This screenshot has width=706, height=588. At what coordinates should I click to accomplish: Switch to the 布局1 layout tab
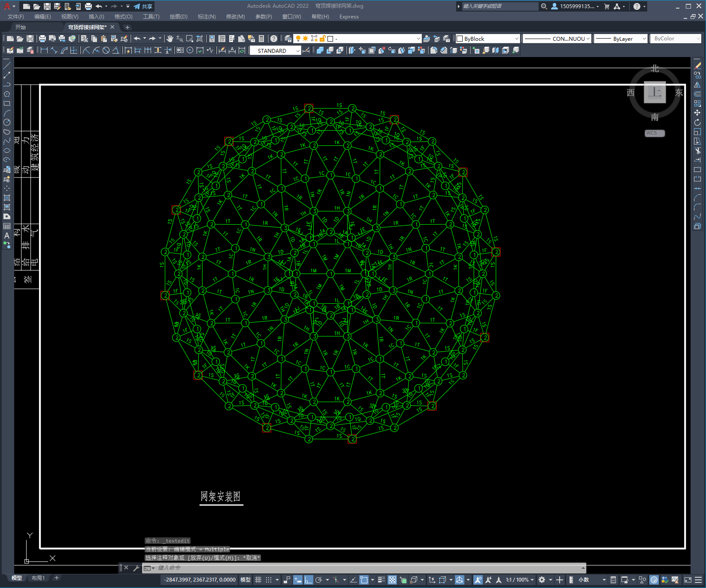pos(38,578)
